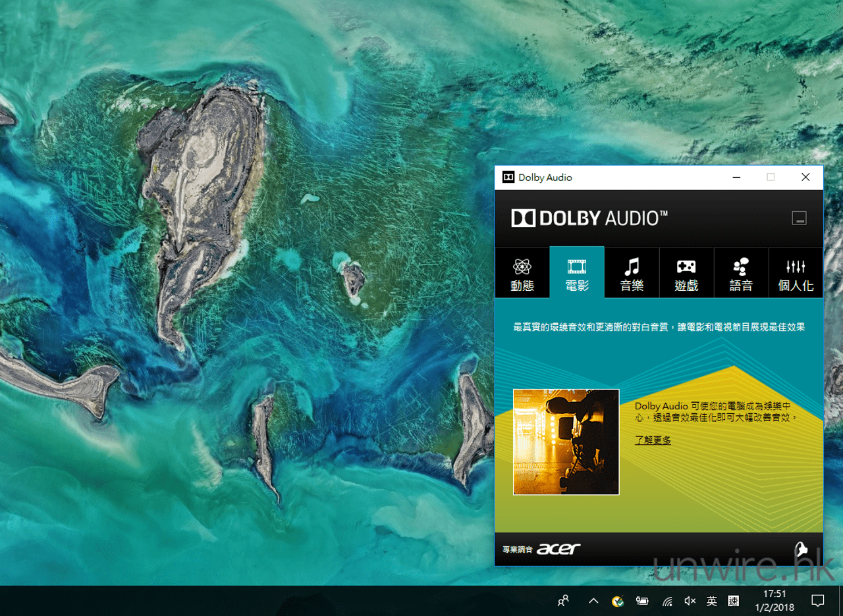Viewport: 843px width, 616px height.
Task: Unmute the volume speaker tray icon
Action: (x=690, y=601)
